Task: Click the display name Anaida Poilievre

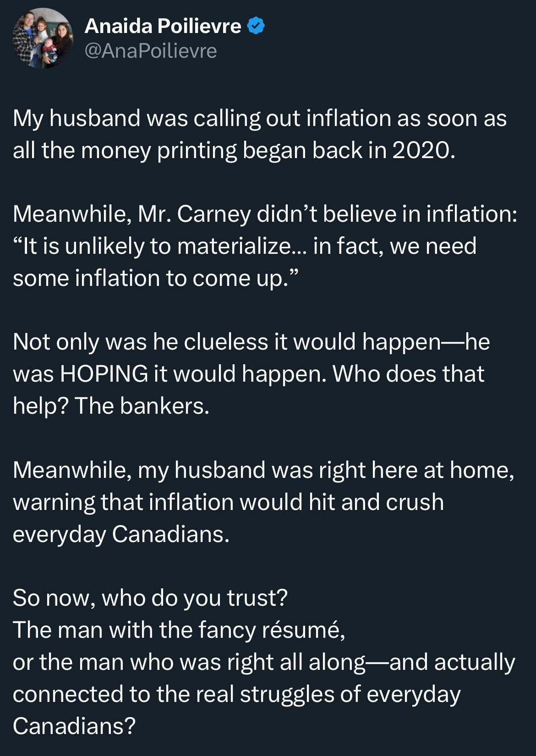Action: click(x=163, y=26)
